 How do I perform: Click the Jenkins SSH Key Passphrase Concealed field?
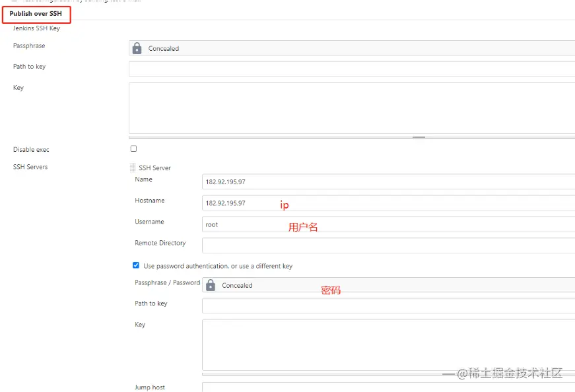352,48
